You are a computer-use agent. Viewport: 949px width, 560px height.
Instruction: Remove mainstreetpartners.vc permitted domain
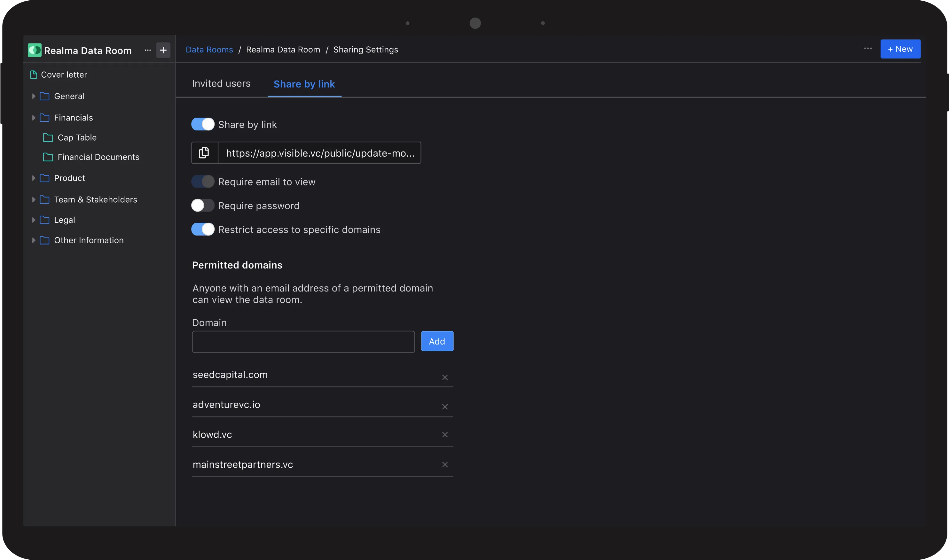point(445,464)
